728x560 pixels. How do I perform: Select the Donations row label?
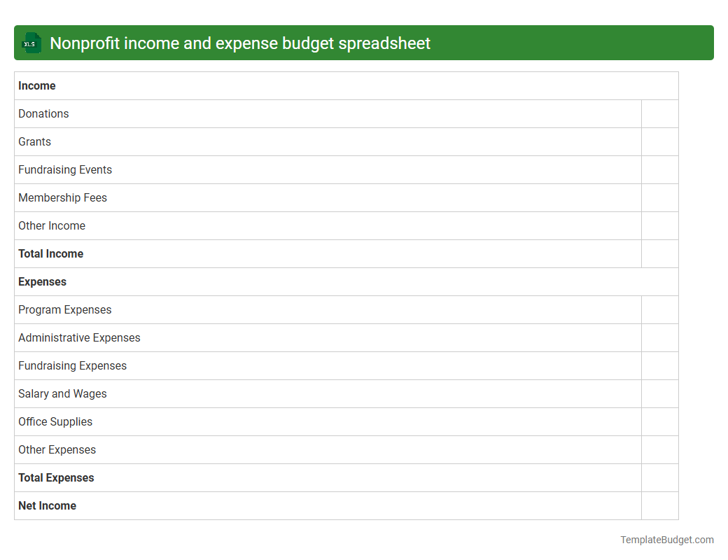coord(43,113)
